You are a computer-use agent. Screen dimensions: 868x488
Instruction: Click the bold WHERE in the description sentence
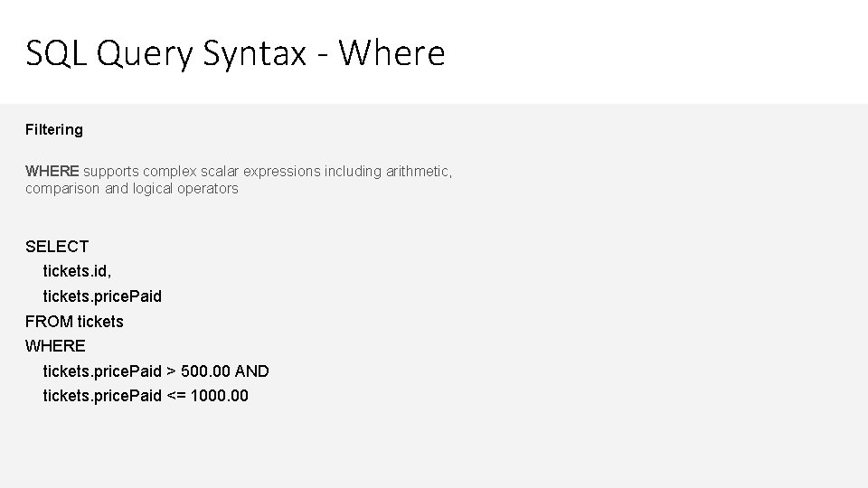[x=52, y=171]
